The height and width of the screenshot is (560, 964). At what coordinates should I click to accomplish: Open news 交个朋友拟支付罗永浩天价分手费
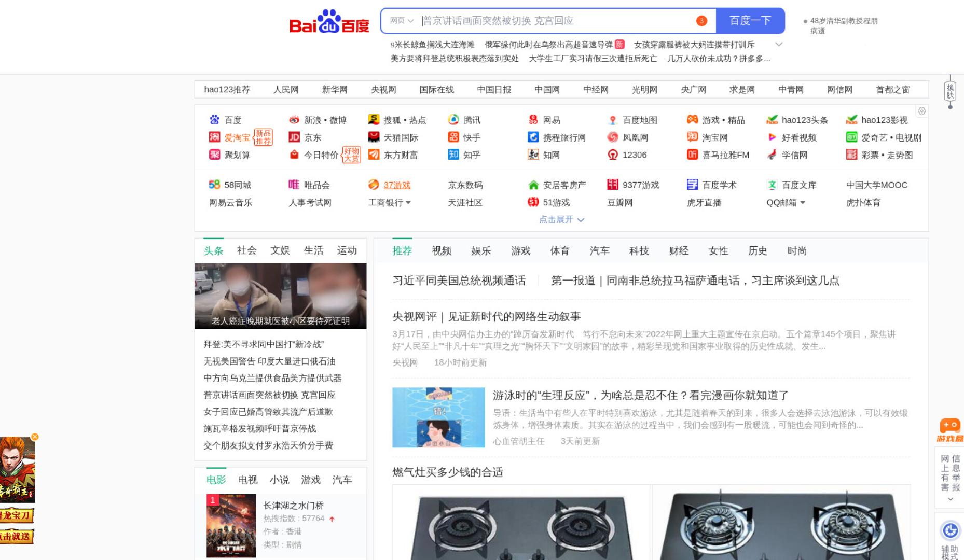[268, 445]
